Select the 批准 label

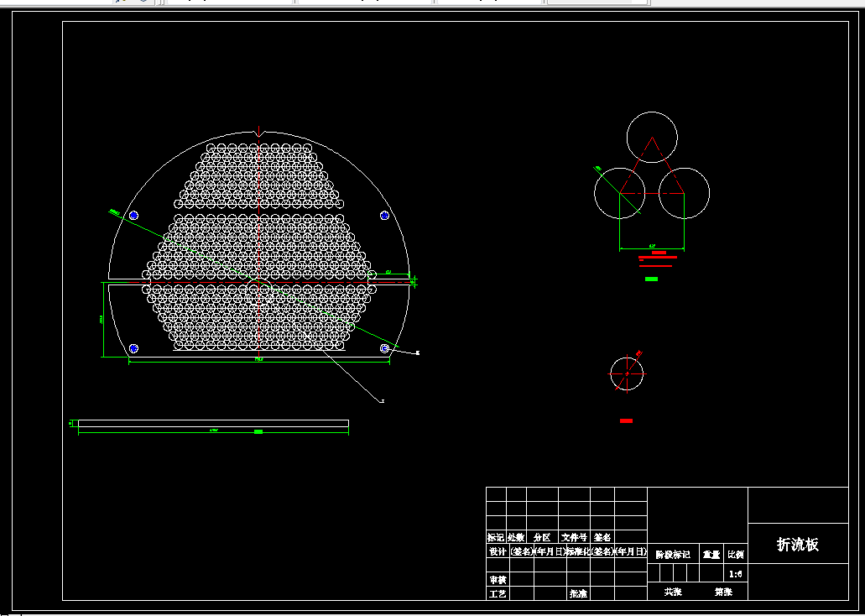578,594
